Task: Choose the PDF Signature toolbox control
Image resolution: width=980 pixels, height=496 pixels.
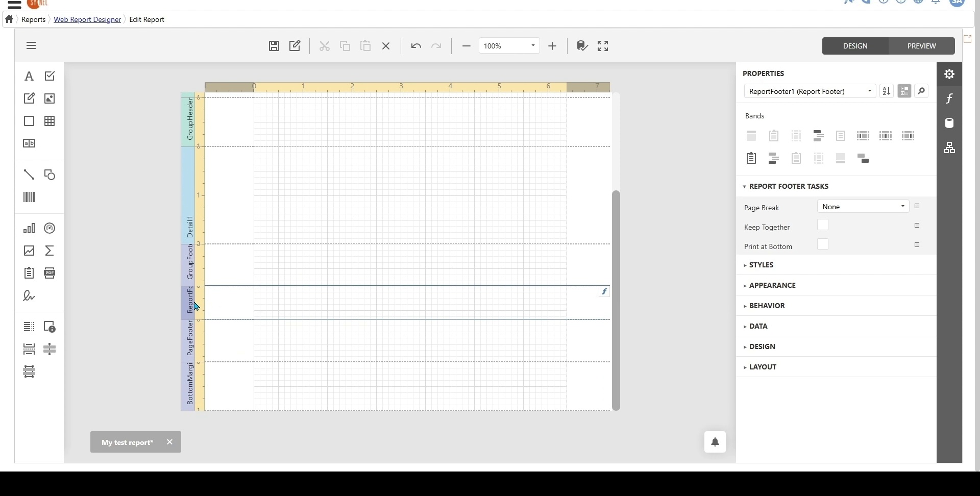Action: pos(29,296)
